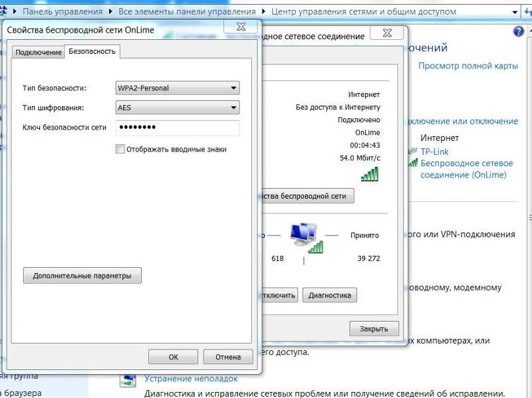
Task: Enable Отображать вводимые знаки checkbox
Action: point(120,149)
